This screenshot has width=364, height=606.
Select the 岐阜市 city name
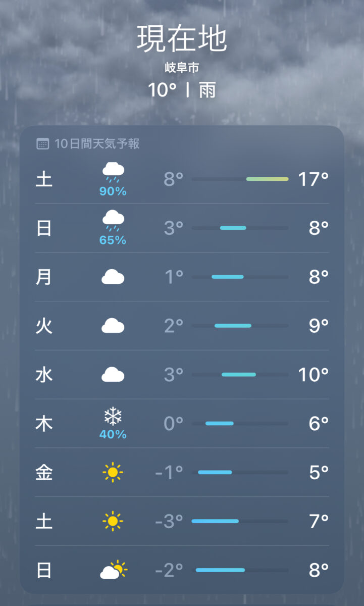point(182,67)
